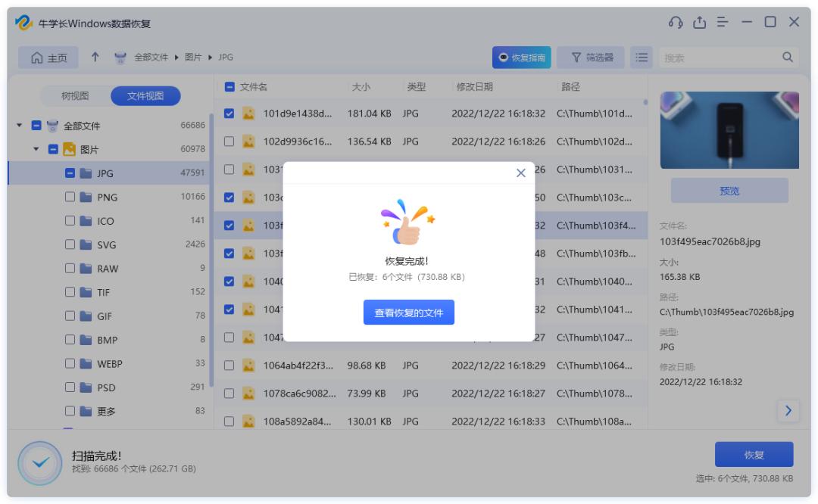
Task: Select the PNG folder icon
Action: [86, 197]
